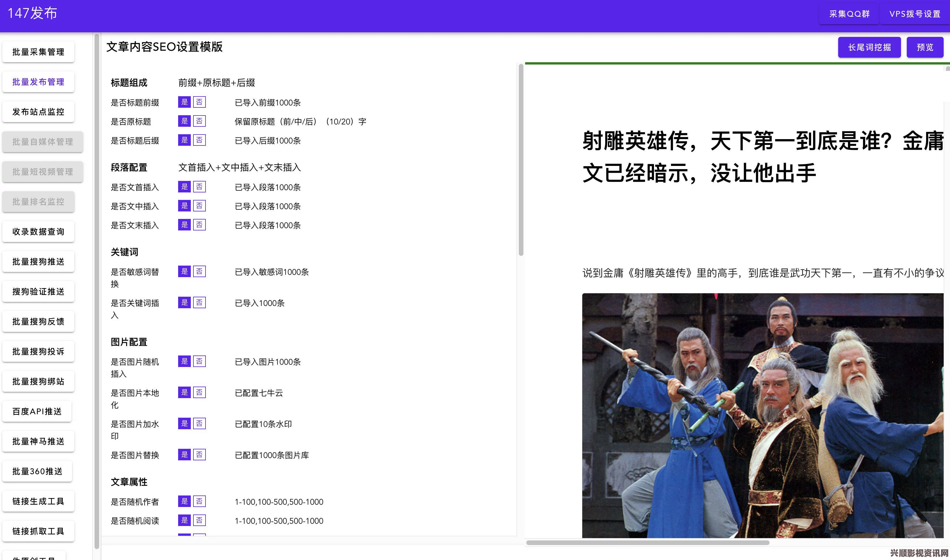Click 已配置七牛云 text
Image resolution: width=950 pixels, height=560 pixels.
[259, 393]
